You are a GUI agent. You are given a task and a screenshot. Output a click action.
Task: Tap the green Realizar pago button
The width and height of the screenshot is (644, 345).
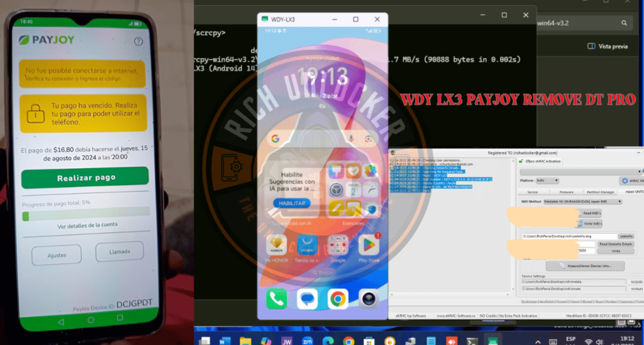click(85, 178)
